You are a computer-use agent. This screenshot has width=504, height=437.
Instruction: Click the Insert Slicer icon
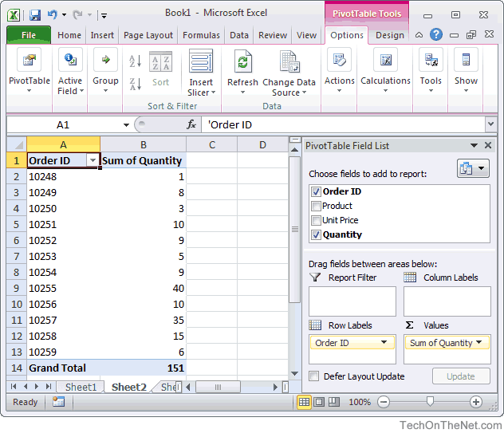201,61
